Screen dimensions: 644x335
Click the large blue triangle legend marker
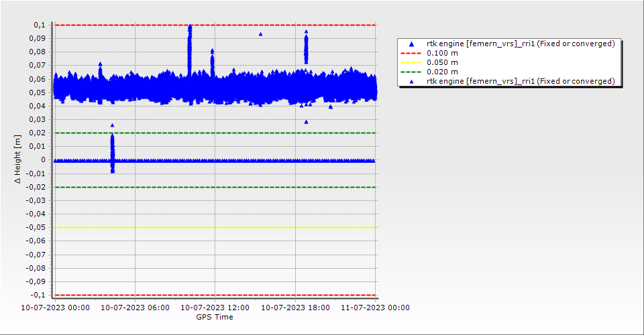pos(412,44)
